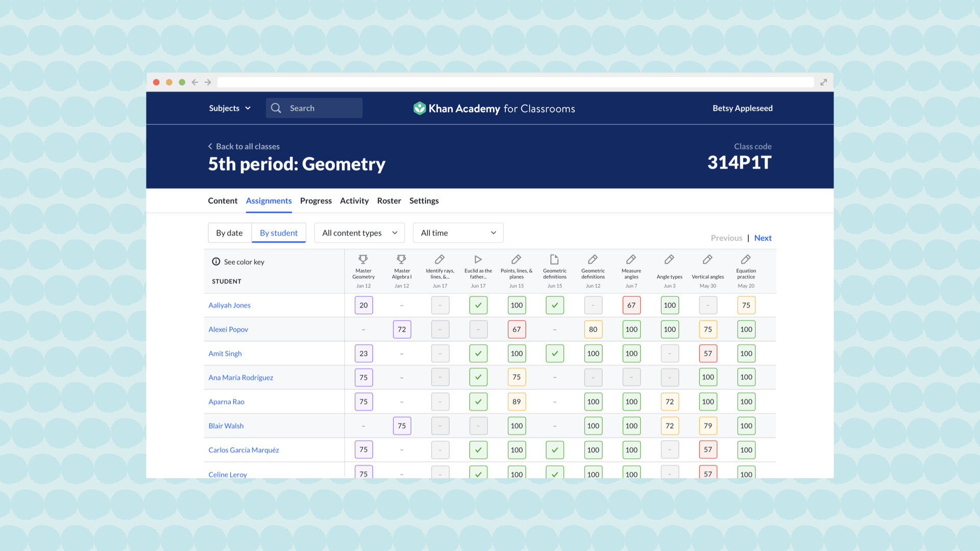Click the Master Algebra I trophy icon
980x551 pixels.
[x=402, y=259]
